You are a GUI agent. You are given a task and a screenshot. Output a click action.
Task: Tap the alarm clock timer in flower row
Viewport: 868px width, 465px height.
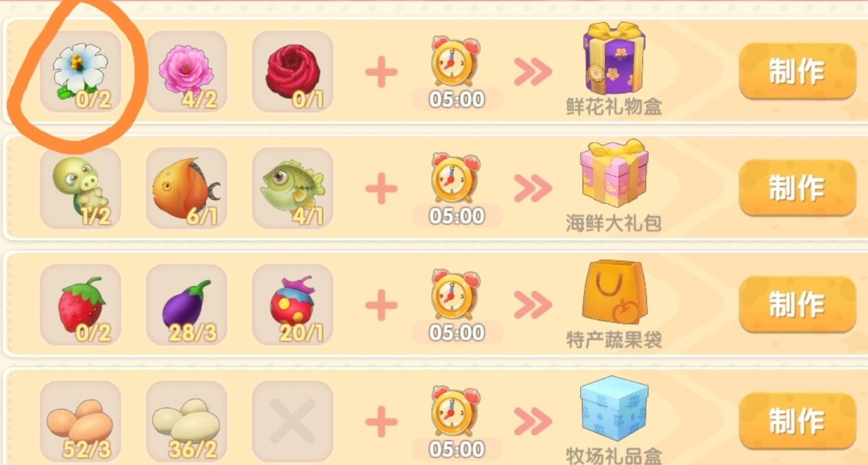pyautogui.click(x=455, y=62)
